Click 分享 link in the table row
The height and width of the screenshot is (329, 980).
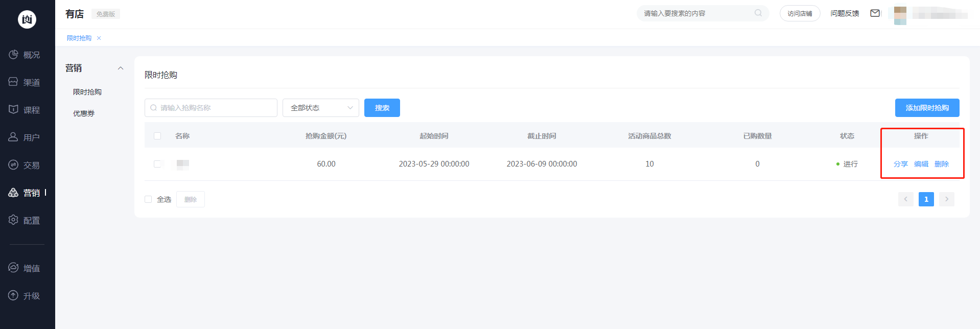pyautogui.click(x=901, y=164)
